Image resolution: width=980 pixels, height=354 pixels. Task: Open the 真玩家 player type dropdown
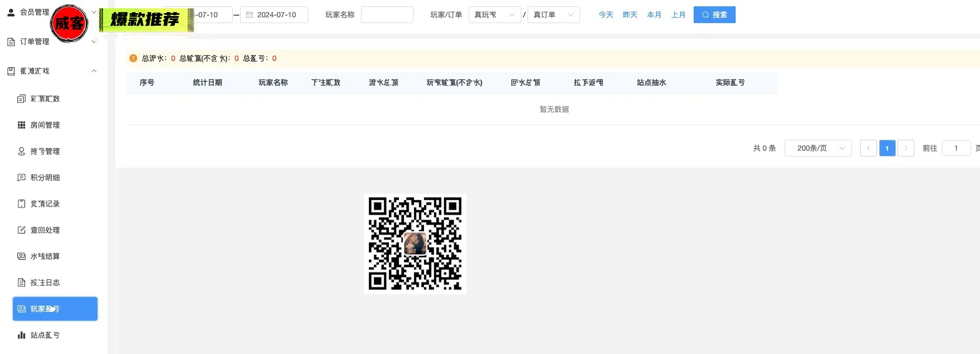pos(494,15)
